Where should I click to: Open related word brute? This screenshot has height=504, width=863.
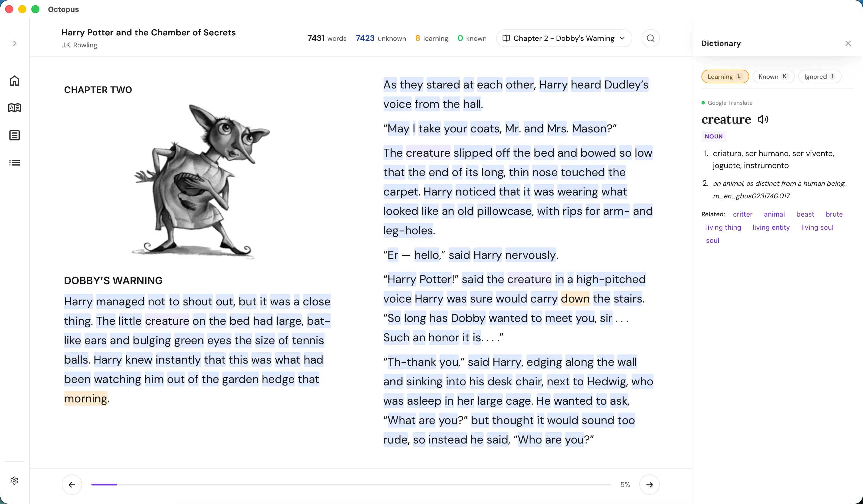click(834, 214)
